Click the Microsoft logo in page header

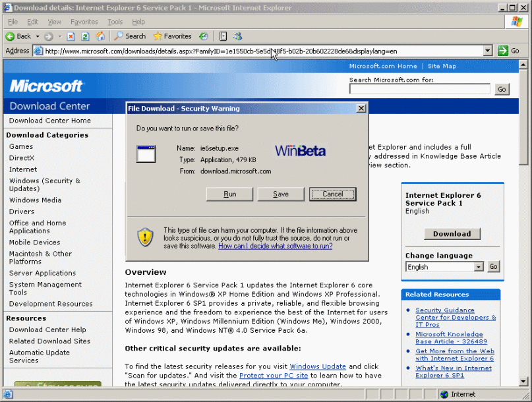(46, 86)
